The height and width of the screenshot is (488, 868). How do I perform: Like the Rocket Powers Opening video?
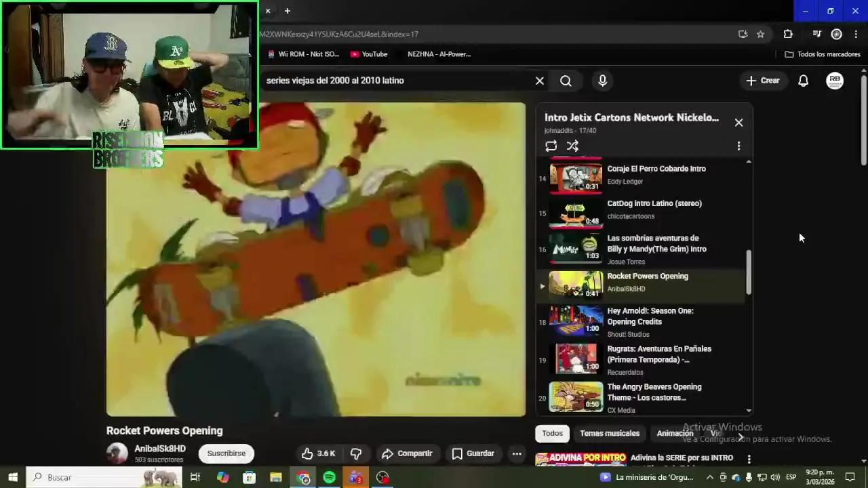coord(318,453)
